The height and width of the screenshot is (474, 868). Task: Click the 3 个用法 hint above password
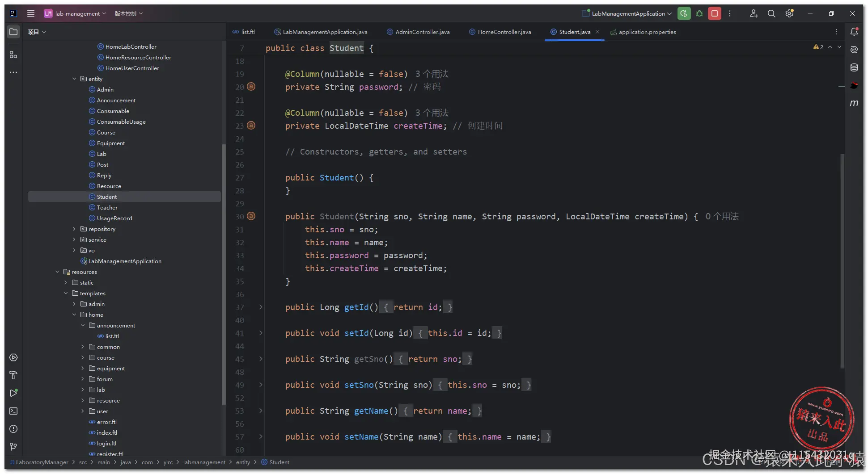tap(432, 74)
